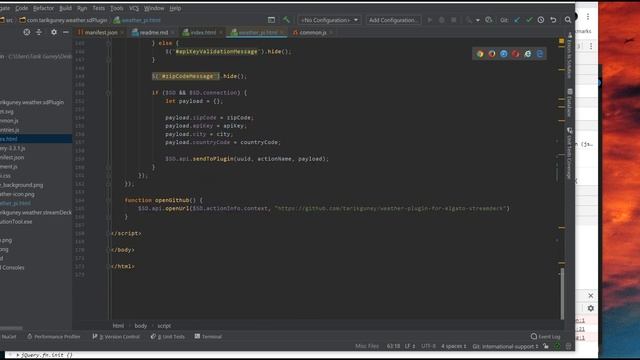Screen dimensions: 640x360
Task: Hide project panel with minus icon
Action: tap(66, 32)
